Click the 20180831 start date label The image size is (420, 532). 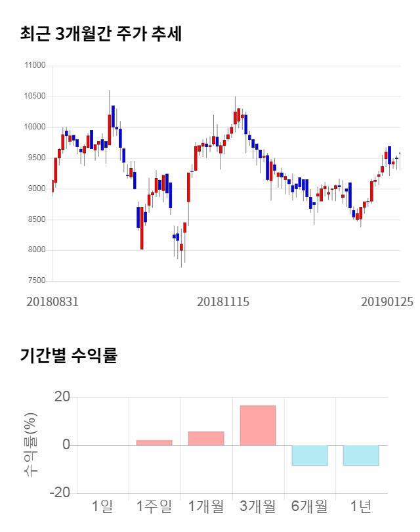point(52,301)
